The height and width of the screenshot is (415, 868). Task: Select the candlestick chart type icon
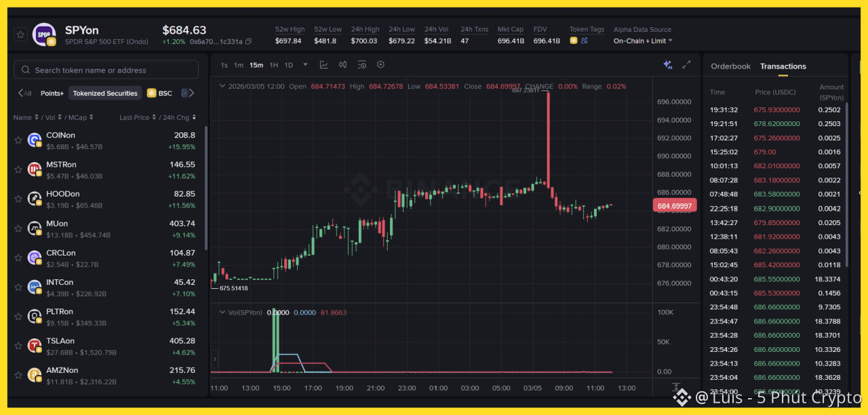(x=343, y=65)
